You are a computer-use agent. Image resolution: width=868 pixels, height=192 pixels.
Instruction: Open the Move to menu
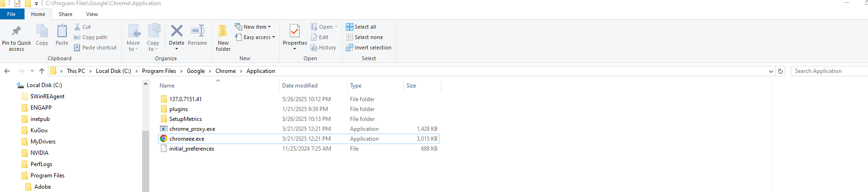[133, 38]
